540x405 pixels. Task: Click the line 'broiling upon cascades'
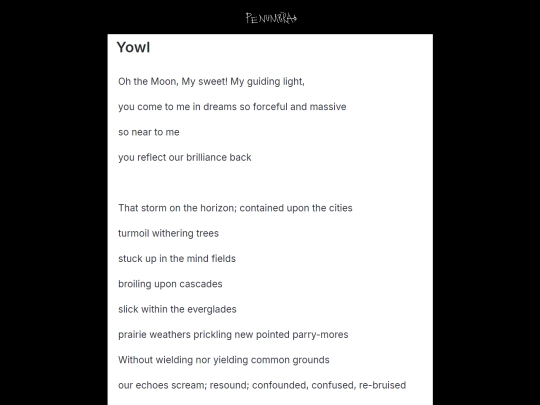pos(170,284)
